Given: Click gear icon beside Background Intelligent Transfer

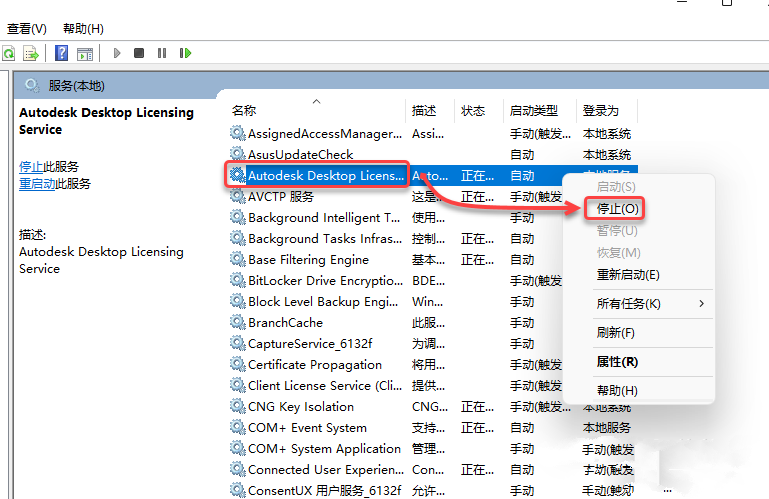Looking at the screenshot, I should tap(238, 217).
